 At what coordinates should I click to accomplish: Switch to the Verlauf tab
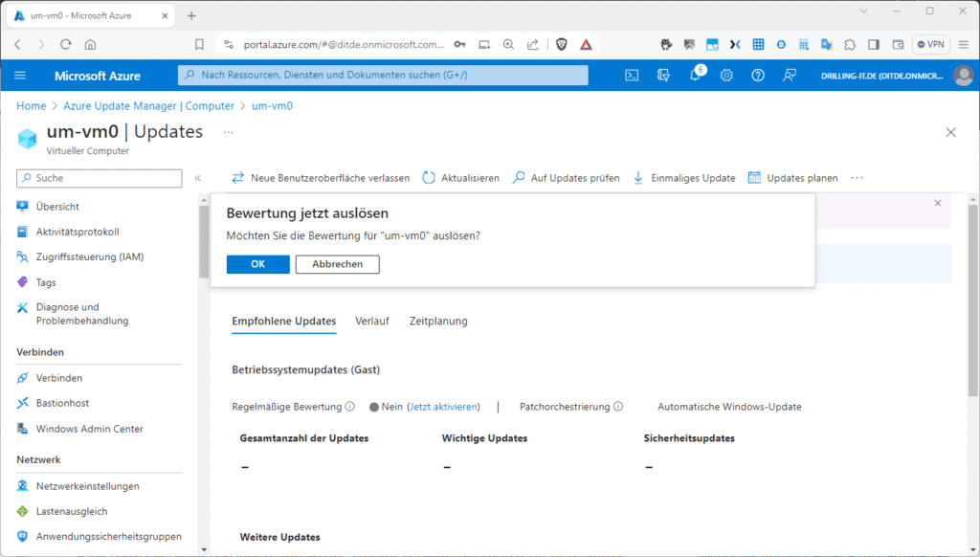(372, 322)
